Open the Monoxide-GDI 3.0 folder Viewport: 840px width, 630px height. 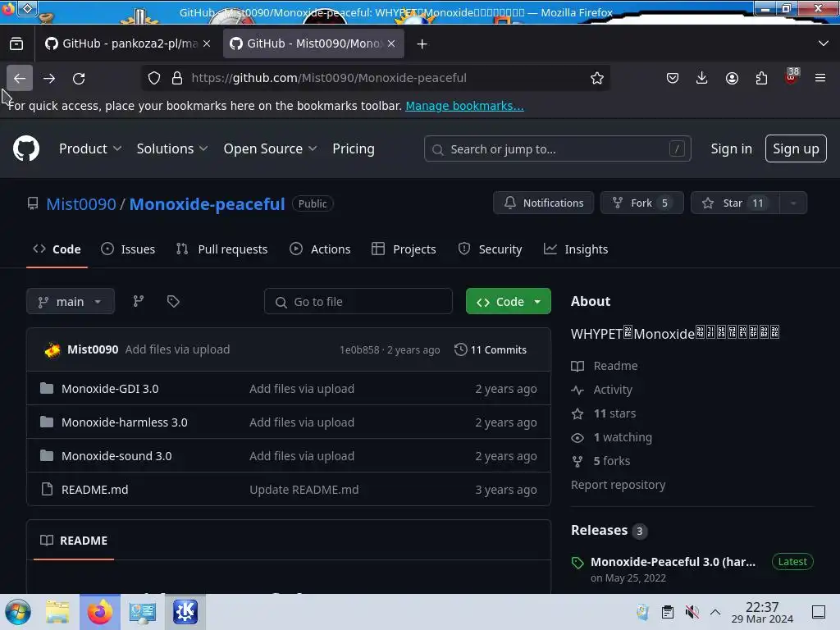click(110, 389)
